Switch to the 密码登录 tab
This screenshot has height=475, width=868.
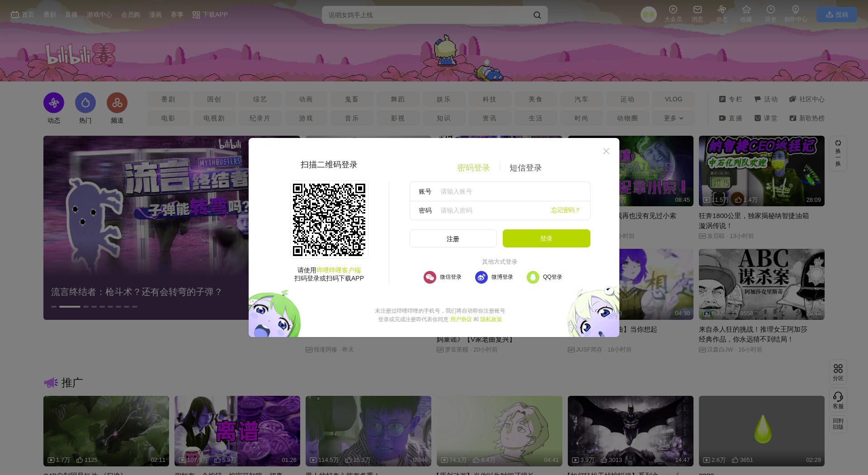click(x=473, y=168)
